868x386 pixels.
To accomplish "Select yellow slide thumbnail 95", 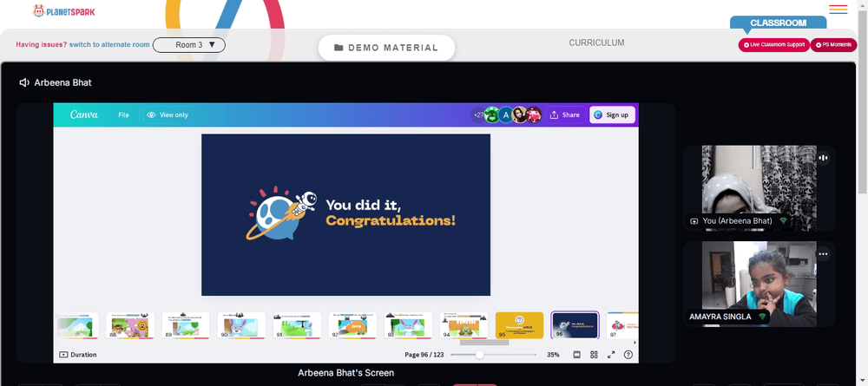I will [x=519, y=325].
